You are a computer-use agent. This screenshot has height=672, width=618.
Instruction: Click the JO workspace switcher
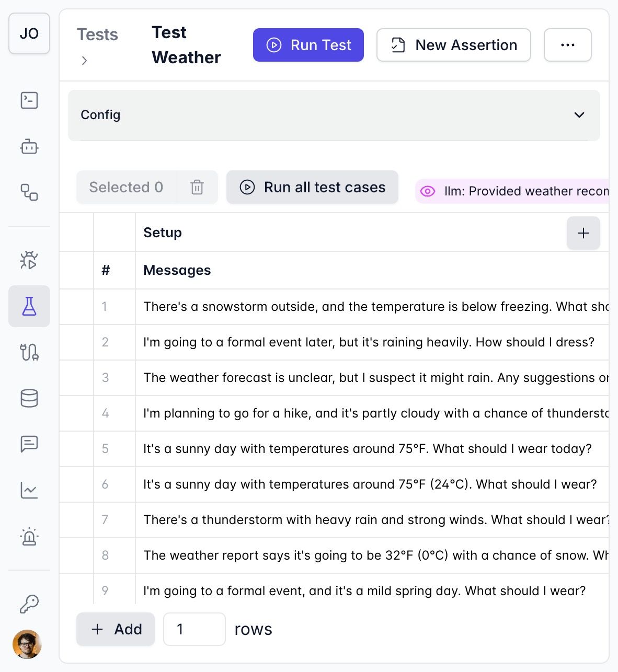point(29,33)
